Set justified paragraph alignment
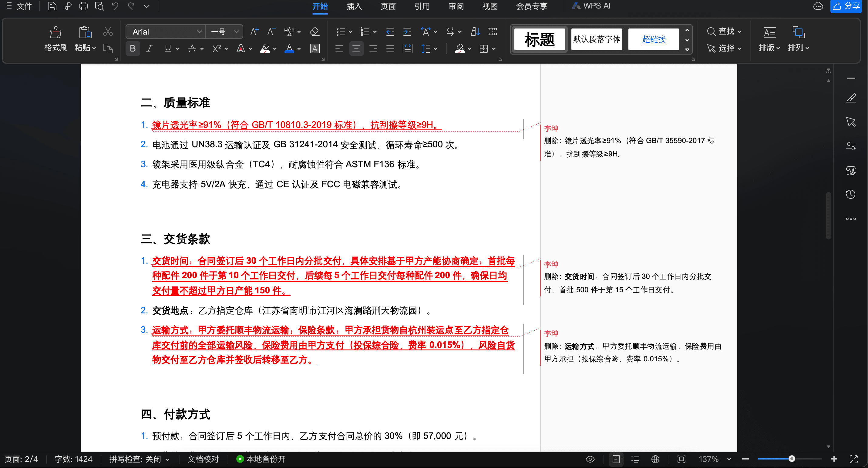The width and height of the screenshot is (868, 468). click(390, 49)
